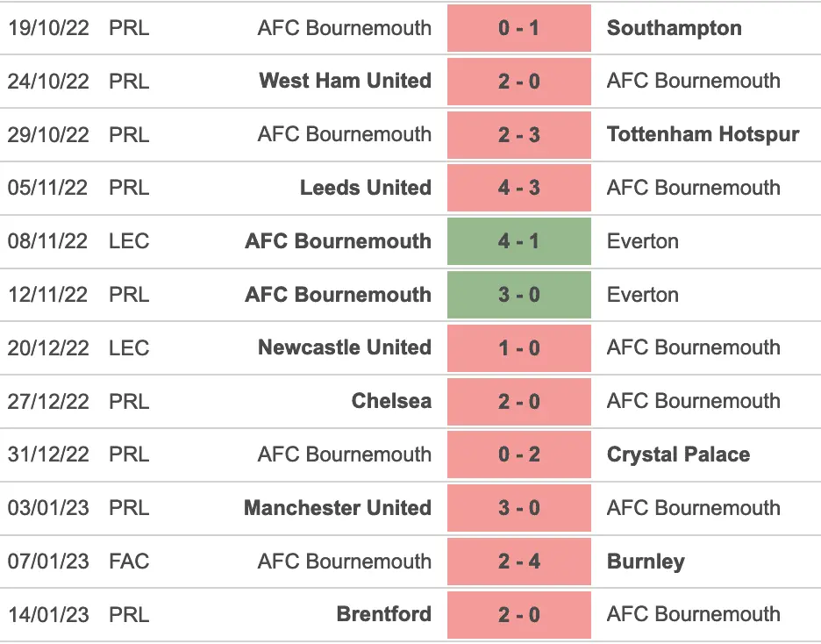Select the Tottenham Hotspur team name
Image resolution: width=821 pixels, height=644 pixels.
(x=703, y=134)
